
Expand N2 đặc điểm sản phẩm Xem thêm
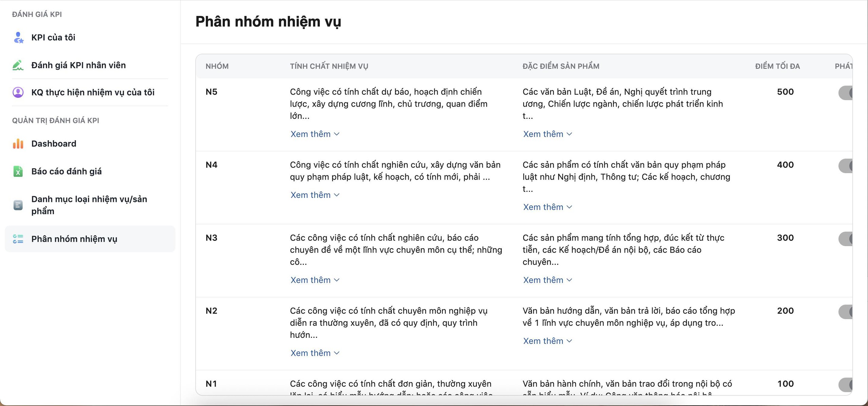[548, 341]
